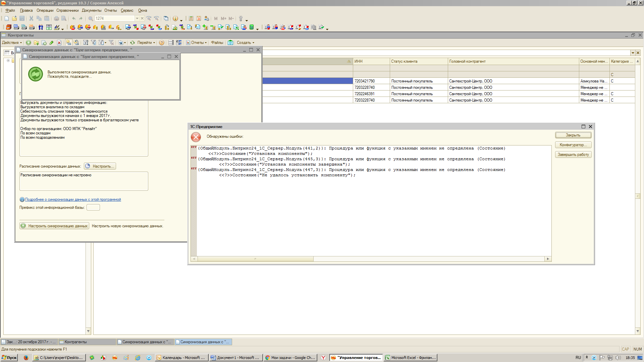The width and height of the screenshot is (644, 362).
Task: Click the add new group folder icon
Action: tap(36, 43)
